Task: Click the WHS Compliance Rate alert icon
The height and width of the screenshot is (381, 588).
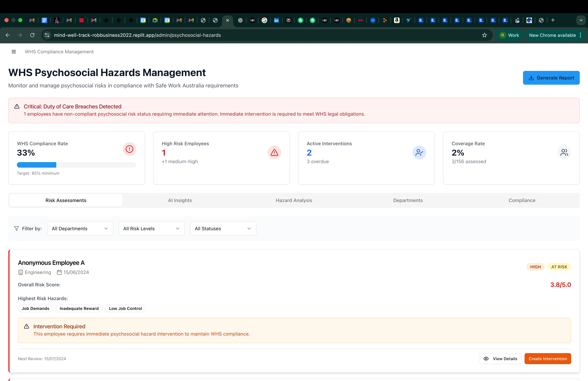Action: [129, 149]
